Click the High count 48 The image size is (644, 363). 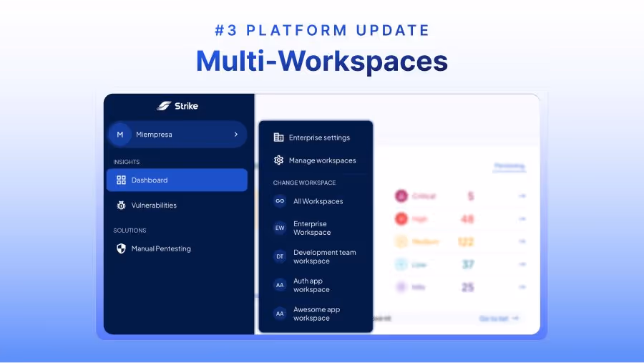(x=467, y=218)
